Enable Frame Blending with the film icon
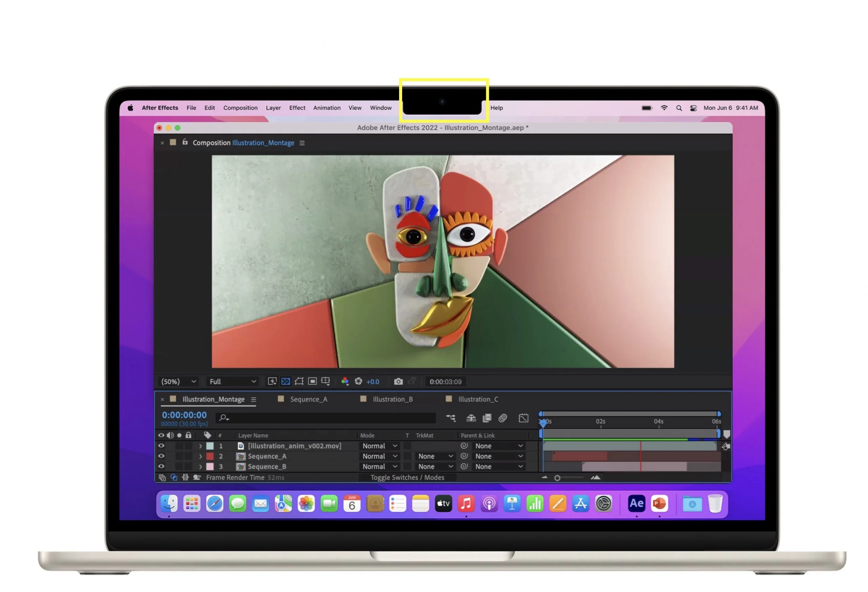Image resolution: width=868 pixels, height=592 pixels. click(487, 418)
